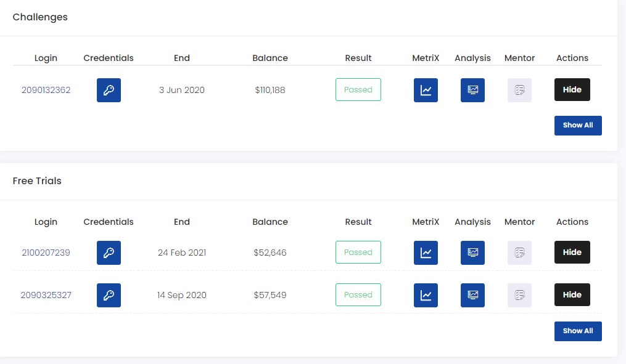Show credentials for free trial 2100207239

[x=109, y=253]
